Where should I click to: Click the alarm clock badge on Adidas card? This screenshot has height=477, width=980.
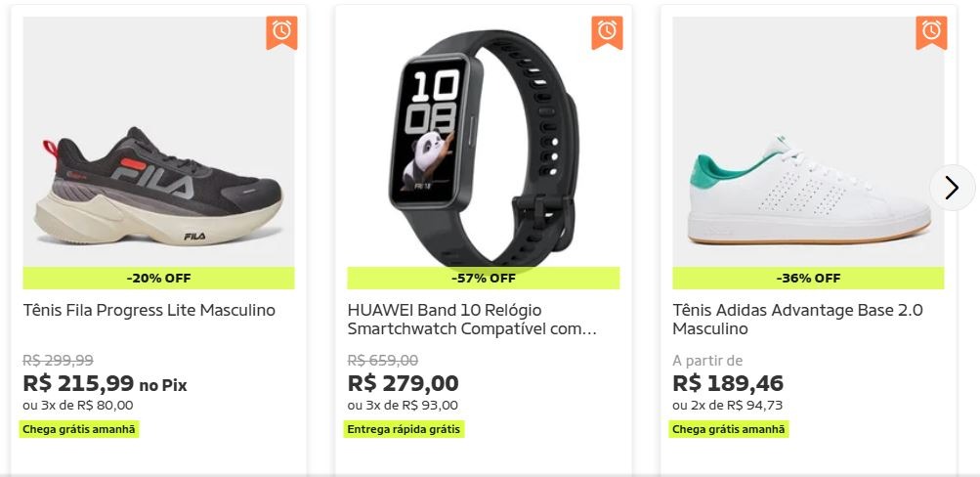931,32
